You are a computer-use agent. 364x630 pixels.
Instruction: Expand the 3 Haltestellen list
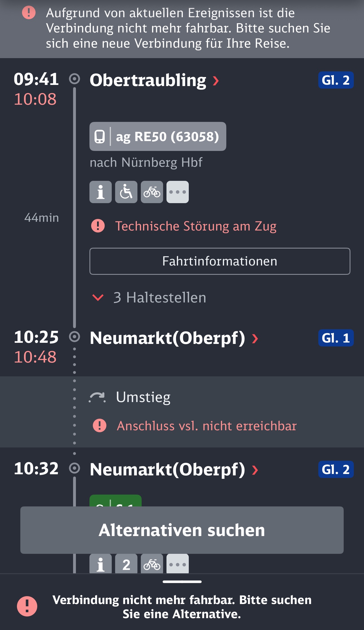tap(150, 298)
